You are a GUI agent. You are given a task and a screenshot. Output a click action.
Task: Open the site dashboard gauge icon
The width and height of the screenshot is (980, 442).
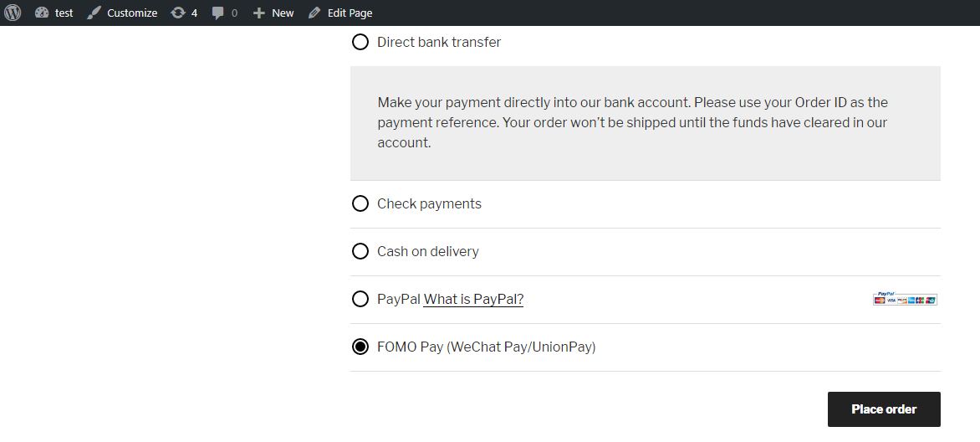click(42, 13)
